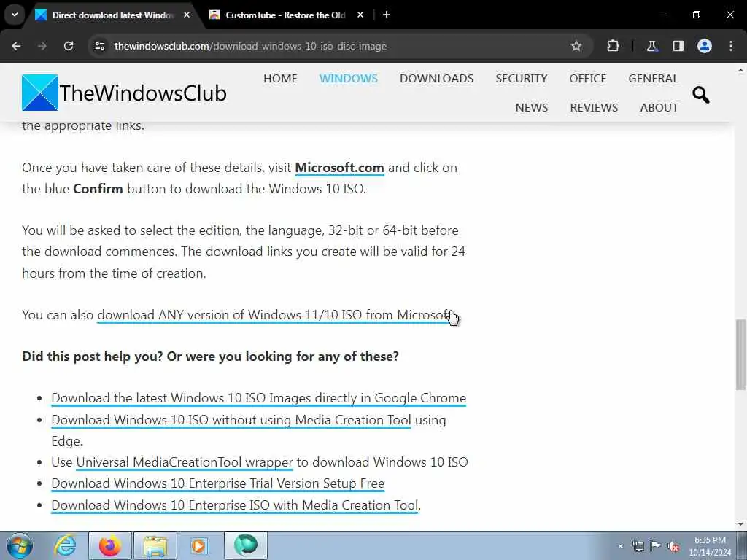Open the REVIEWS menu item
Image resolution: width=747 pixels, height=560 pixels.
pos(594,108)
